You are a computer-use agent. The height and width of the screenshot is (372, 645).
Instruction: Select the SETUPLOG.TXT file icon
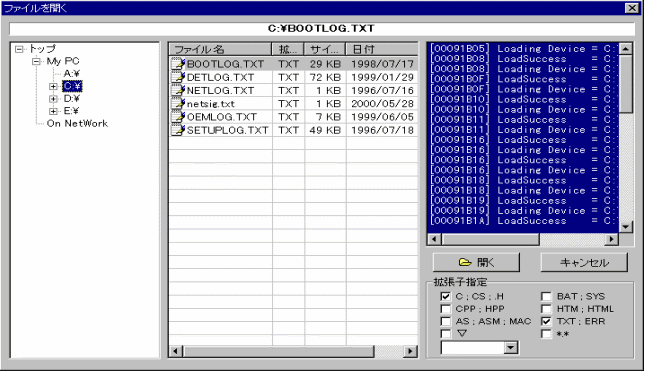(178, 130)
